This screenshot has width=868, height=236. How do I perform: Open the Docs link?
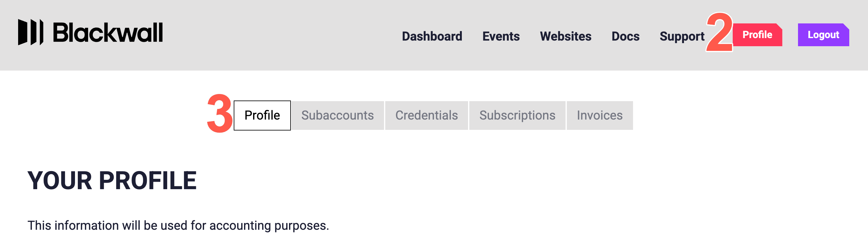pyautogui.click(x=626, y=36)
